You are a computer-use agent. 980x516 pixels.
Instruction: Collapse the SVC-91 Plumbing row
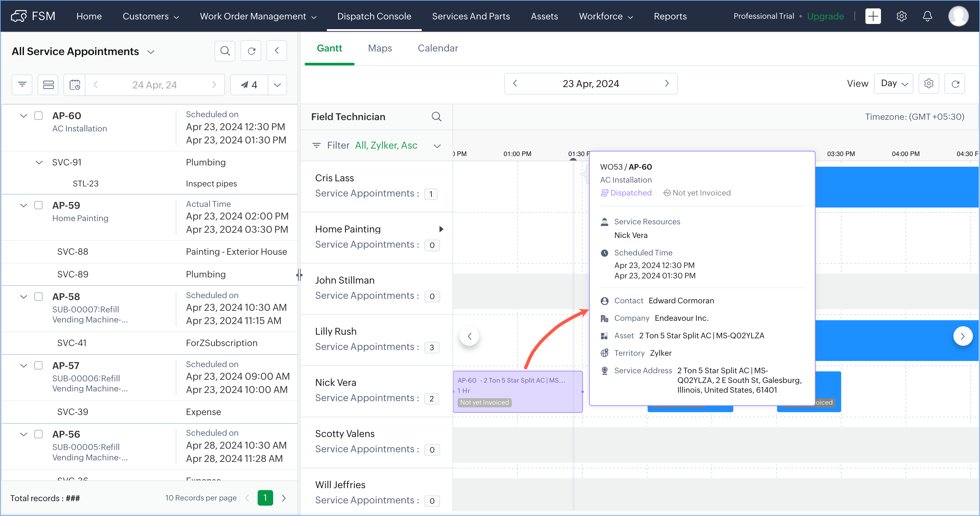click(x=39, y=163)
